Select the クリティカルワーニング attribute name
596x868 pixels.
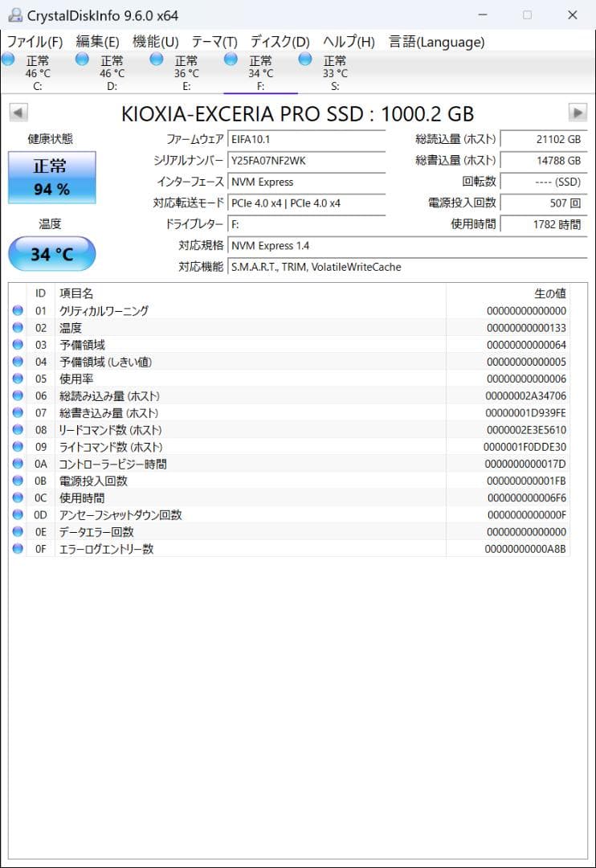(104, 310)
